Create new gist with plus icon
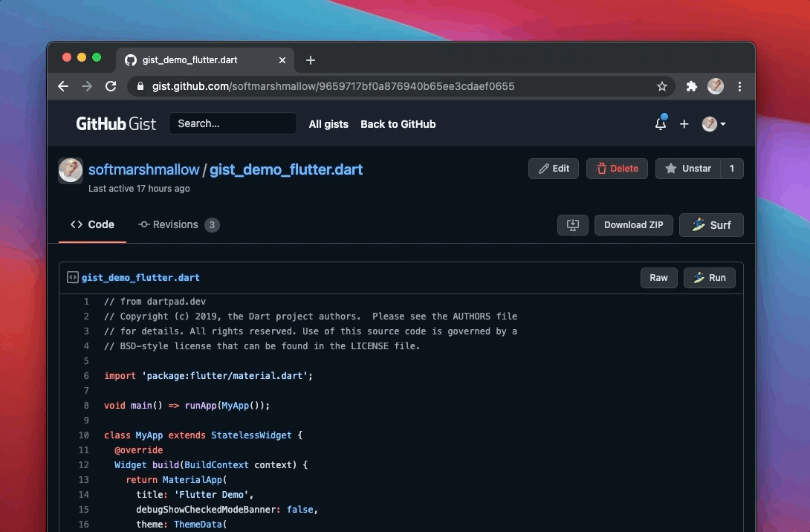810x532 pixels. [684, 124]
